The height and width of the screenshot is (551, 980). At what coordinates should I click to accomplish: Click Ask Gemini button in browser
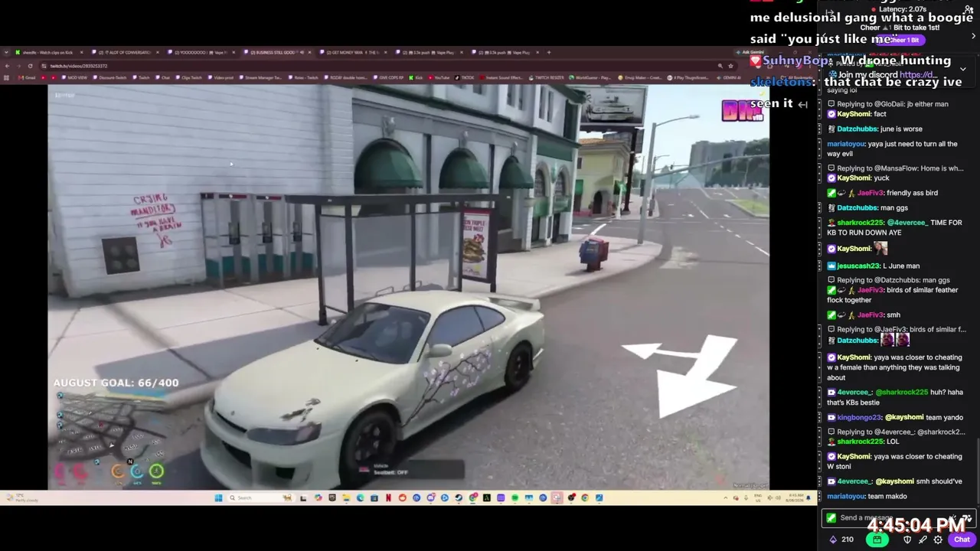[x=751, y=53]
